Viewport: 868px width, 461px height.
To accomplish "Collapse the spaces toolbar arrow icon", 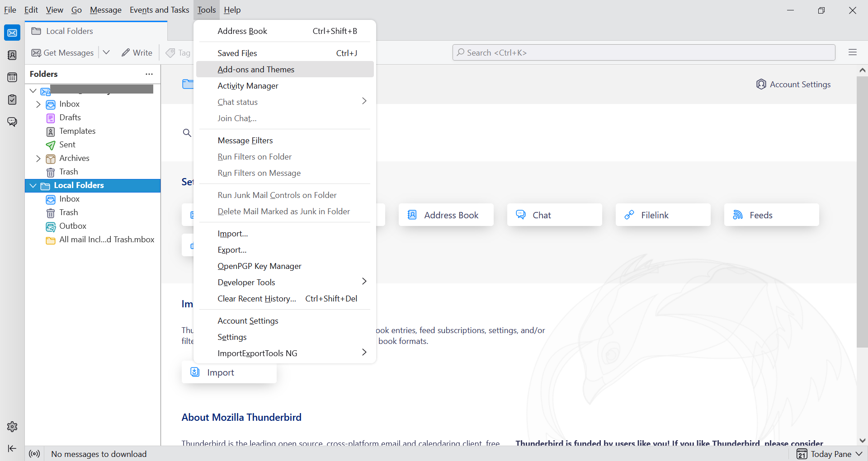I will (12, 448).
